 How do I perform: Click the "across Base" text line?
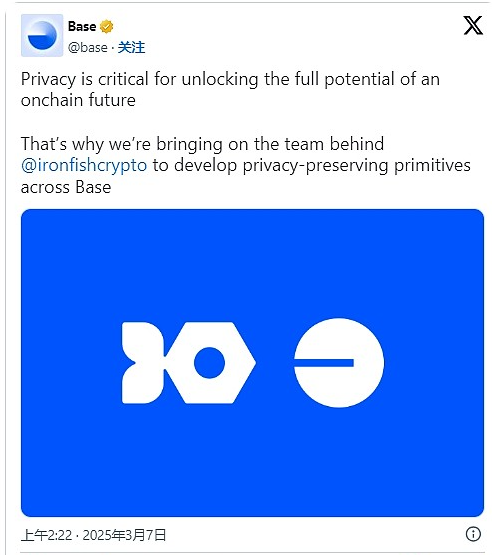66,187
